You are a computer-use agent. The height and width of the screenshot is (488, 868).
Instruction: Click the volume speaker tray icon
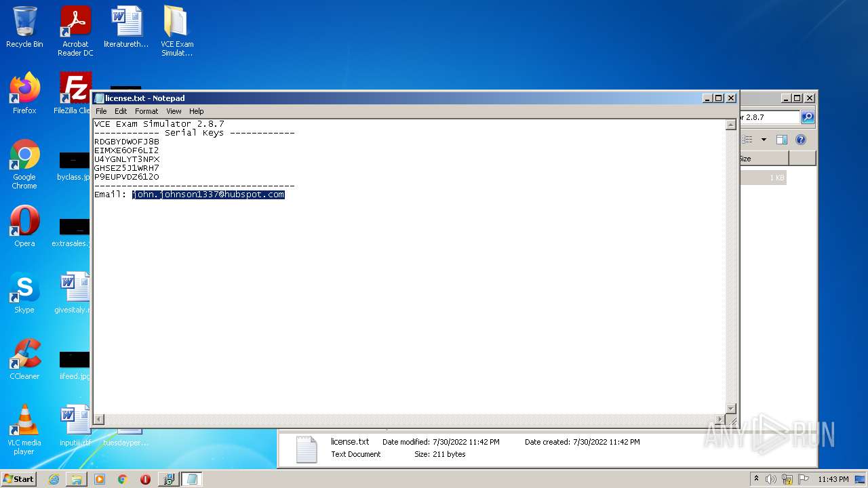(771, 479)
